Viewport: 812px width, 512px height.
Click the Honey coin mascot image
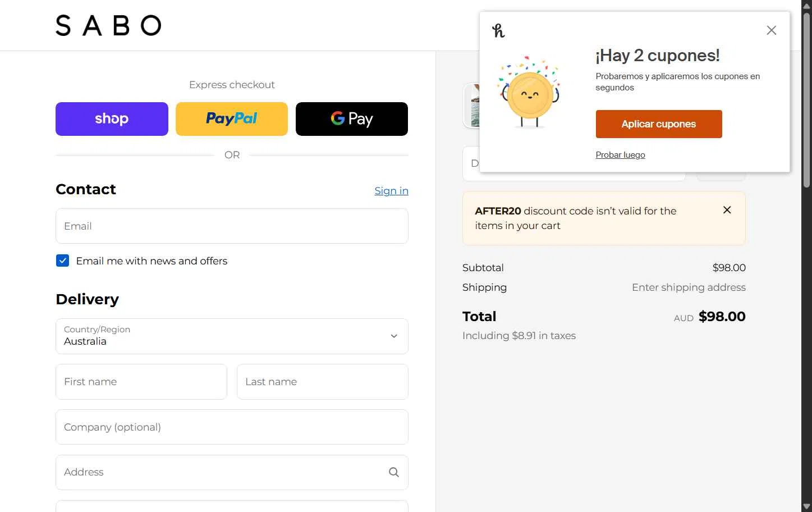point(529,93)
